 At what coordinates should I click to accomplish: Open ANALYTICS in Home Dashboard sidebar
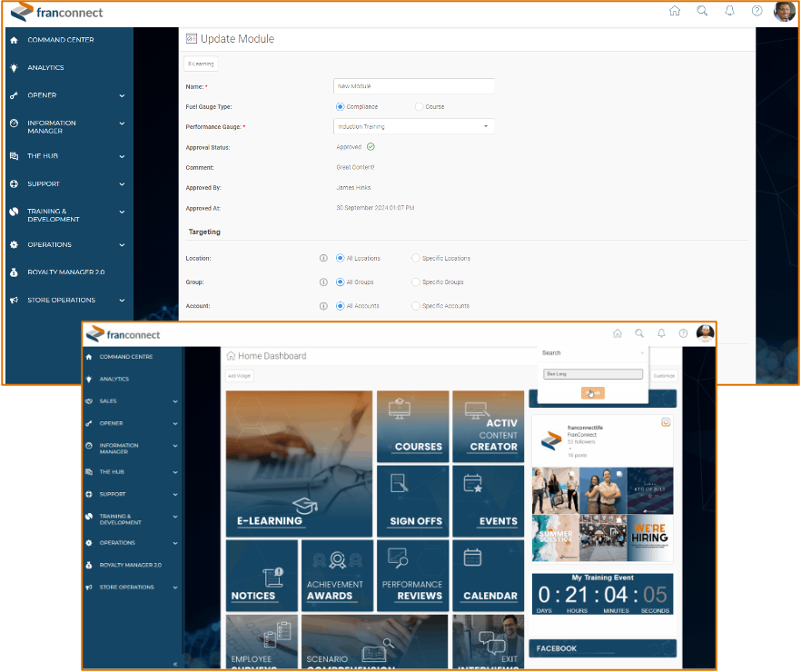tap(114, 379)
